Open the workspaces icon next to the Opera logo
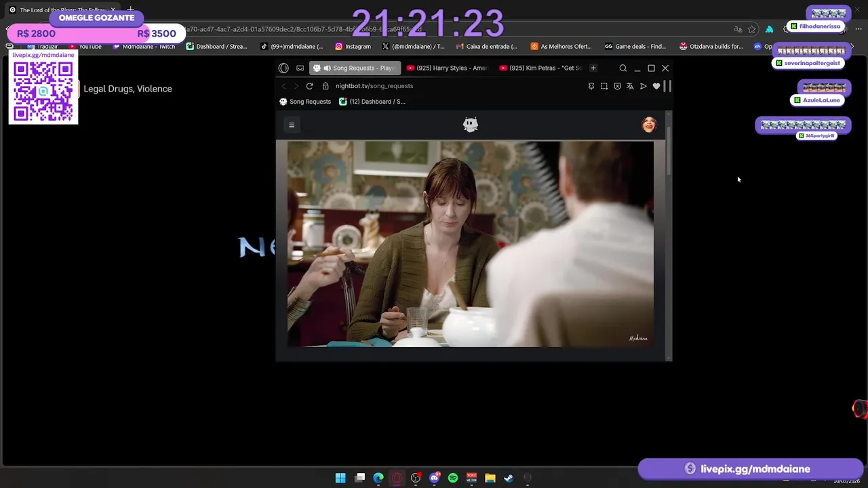Image resolution: width=868 pixels, height=488 pixels. (300, 68)
